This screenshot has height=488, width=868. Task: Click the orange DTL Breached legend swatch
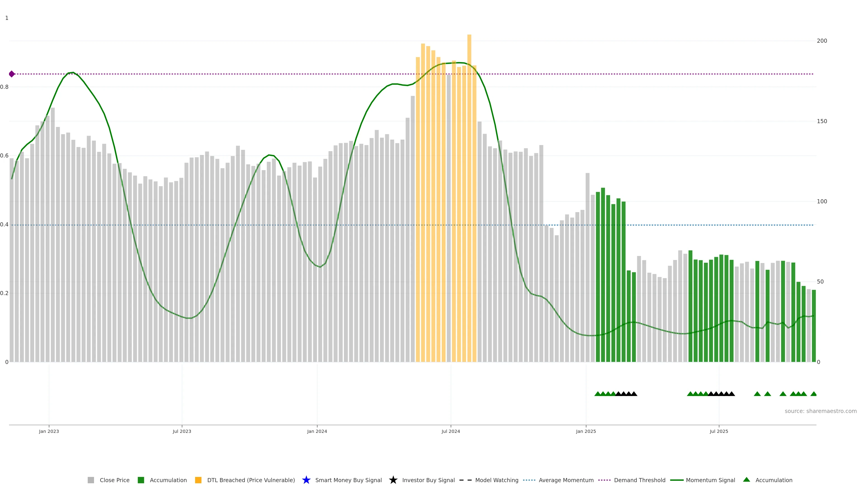pos(198,480)
